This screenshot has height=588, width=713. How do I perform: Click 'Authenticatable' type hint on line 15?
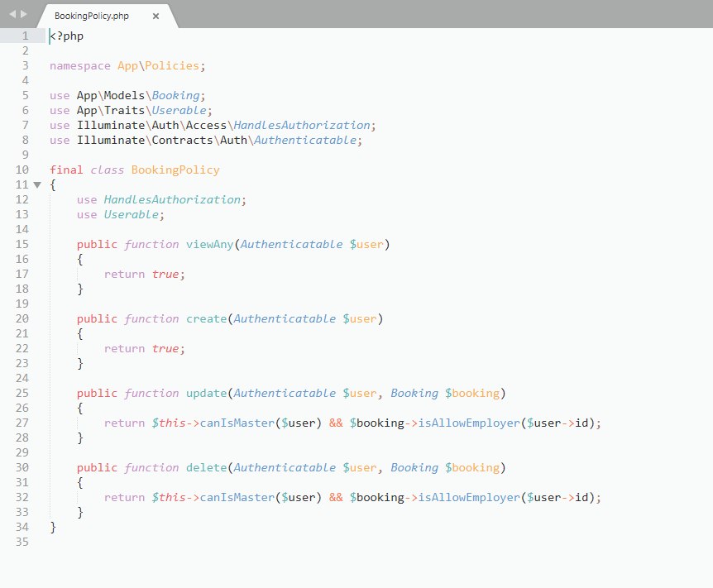(x=291, y=244)
